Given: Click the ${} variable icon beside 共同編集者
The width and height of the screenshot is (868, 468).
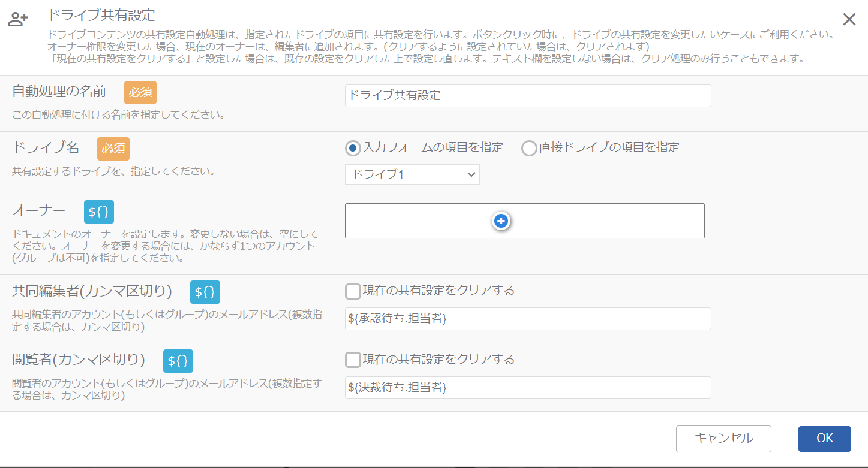Looking at the screenshot, I should (x=205, y=292).
